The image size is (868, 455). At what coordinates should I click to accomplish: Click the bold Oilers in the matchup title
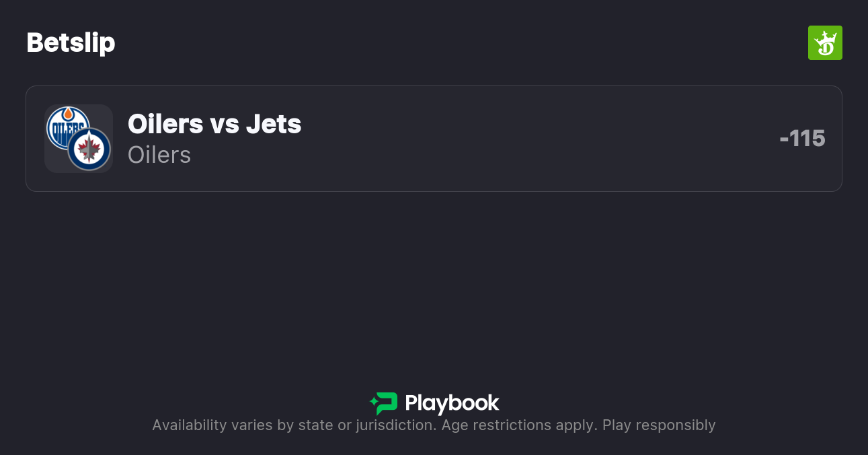(165, 124)
